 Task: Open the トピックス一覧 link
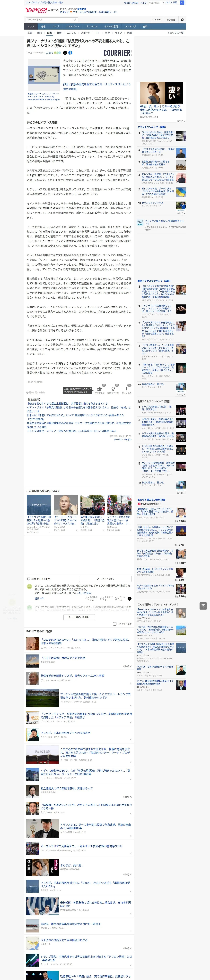175,33
